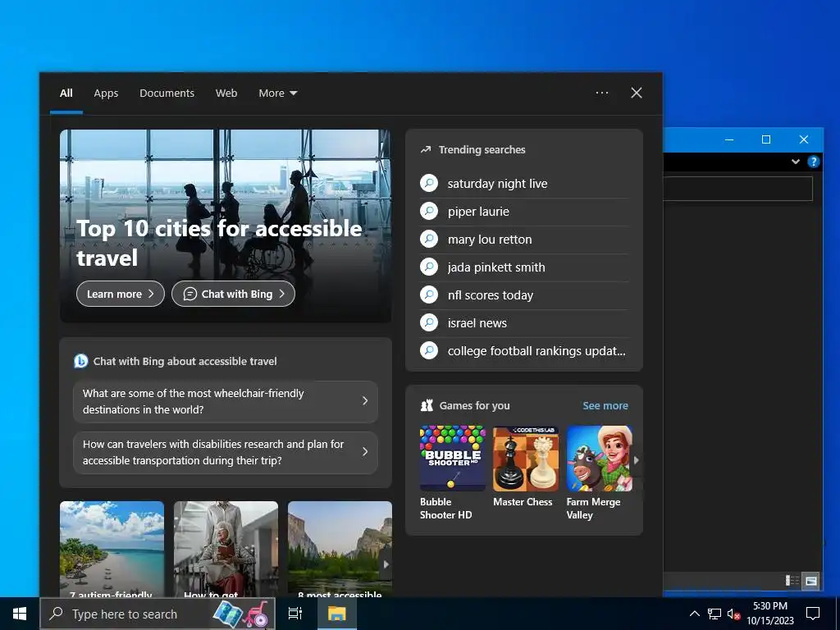Show next games with the arrow

(637, 459)
